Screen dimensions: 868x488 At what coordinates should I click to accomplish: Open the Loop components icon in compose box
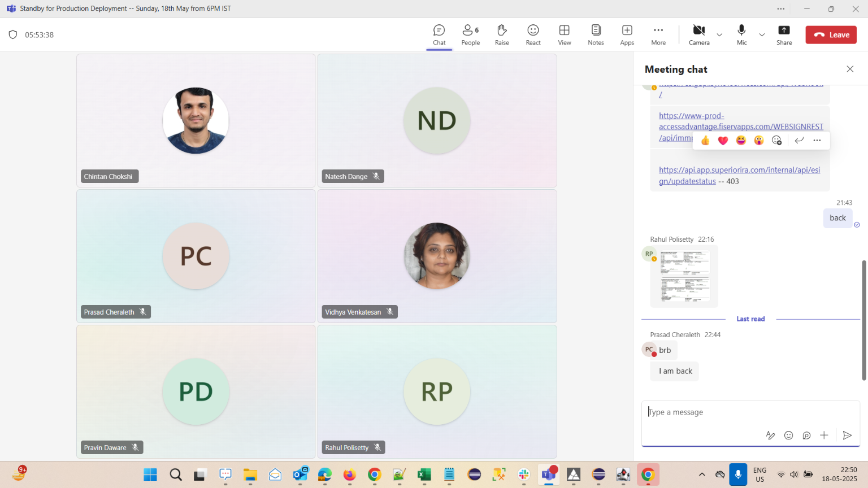(x=806, y=435)
